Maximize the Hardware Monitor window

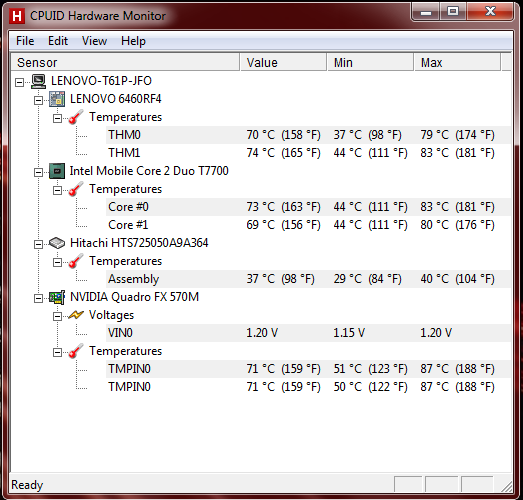coord(453,12)
